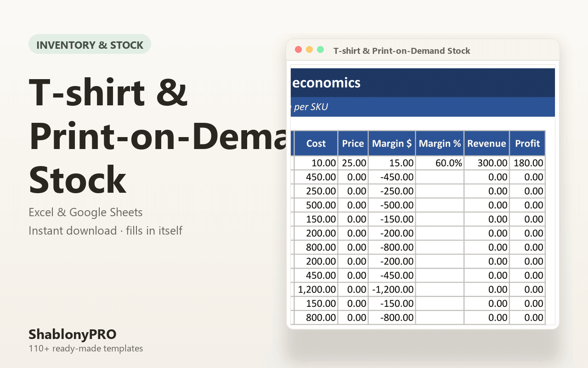Click the yellow minimize dot in title bar

click(309, 50)
